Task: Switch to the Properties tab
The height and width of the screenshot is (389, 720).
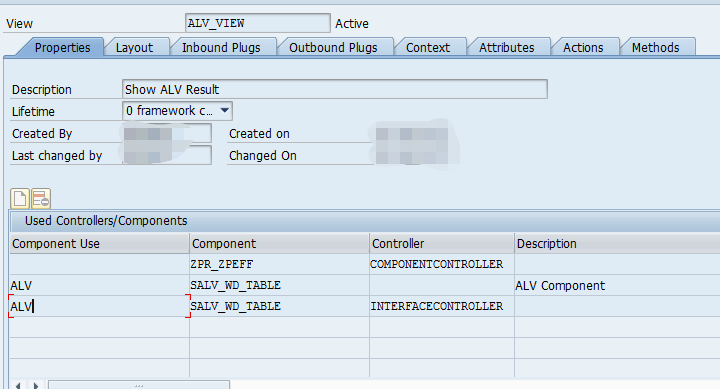Action: point(62,47)
